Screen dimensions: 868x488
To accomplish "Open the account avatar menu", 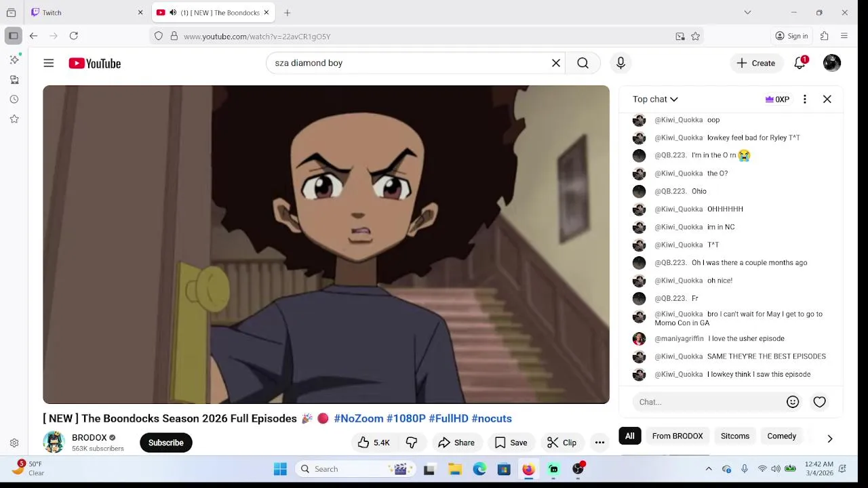I will click(x=832, y=63).
